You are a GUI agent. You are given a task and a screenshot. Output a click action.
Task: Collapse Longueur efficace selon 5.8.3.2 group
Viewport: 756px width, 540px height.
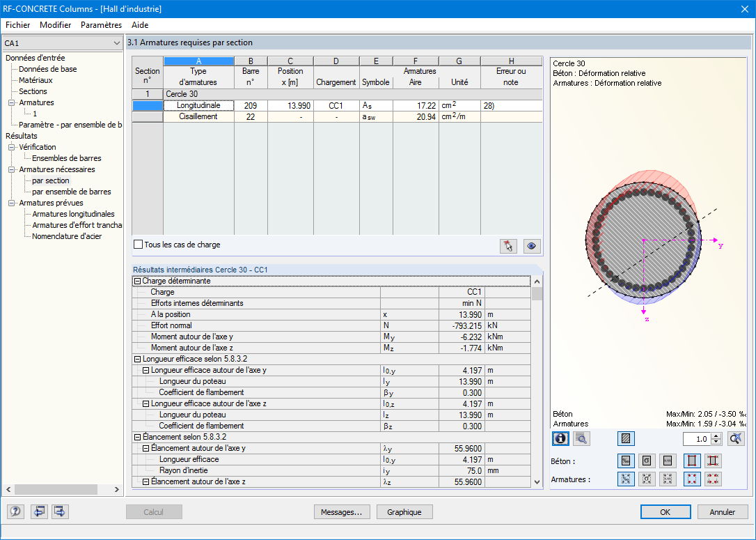(x=137, y=359)
